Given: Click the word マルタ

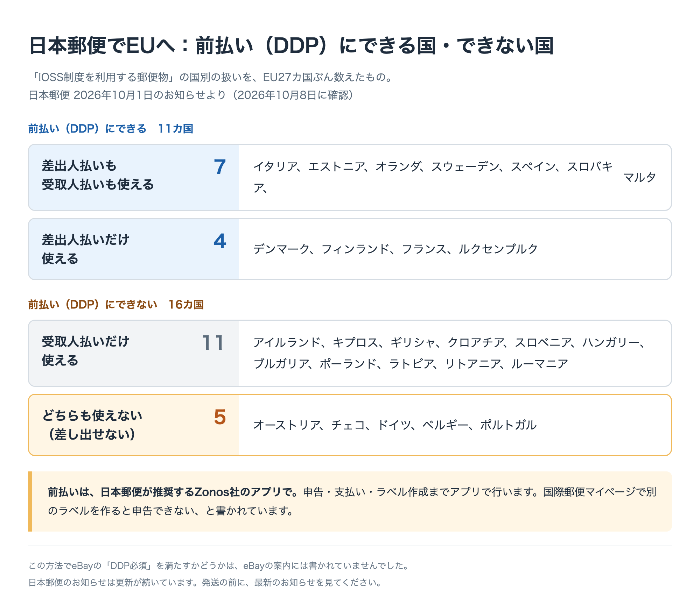Looking at the screenshot, I should click(640, 177).
